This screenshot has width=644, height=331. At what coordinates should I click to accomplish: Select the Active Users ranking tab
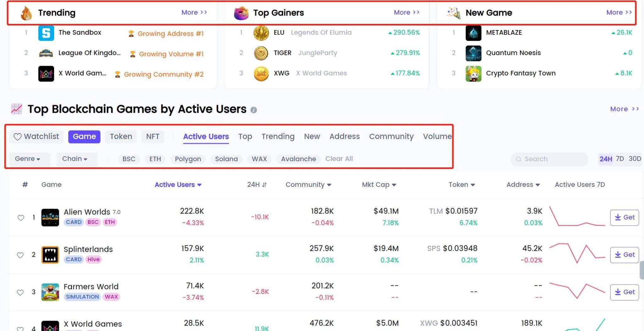click(206, 137)
